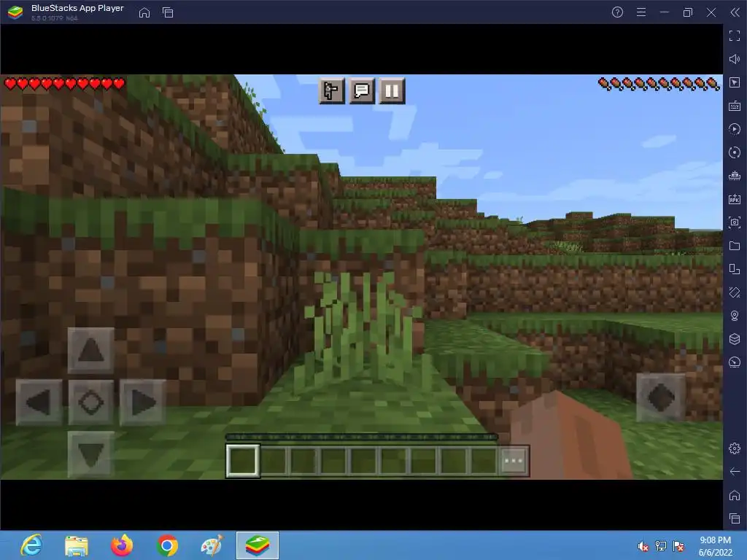Click the experience progress bar
Image resolution: width=747 pixels, height=560 pixels.
(x=362, y=437)
